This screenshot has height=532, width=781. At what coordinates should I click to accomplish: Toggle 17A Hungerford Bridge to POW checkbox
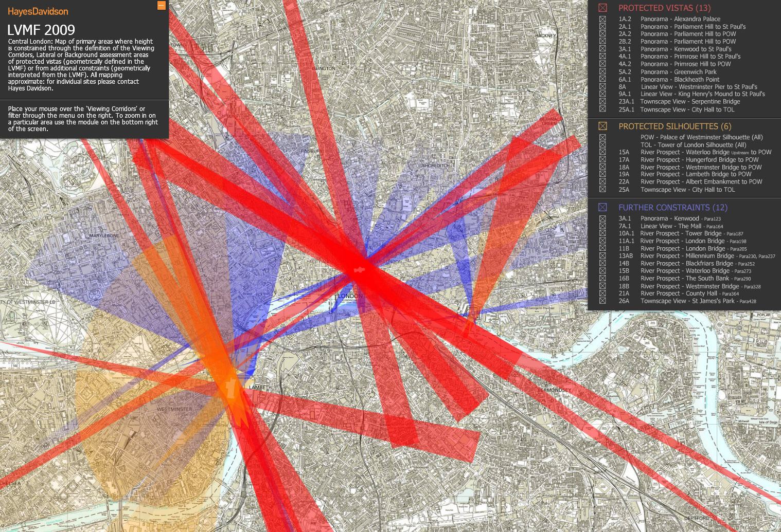(x=602, y=160)
